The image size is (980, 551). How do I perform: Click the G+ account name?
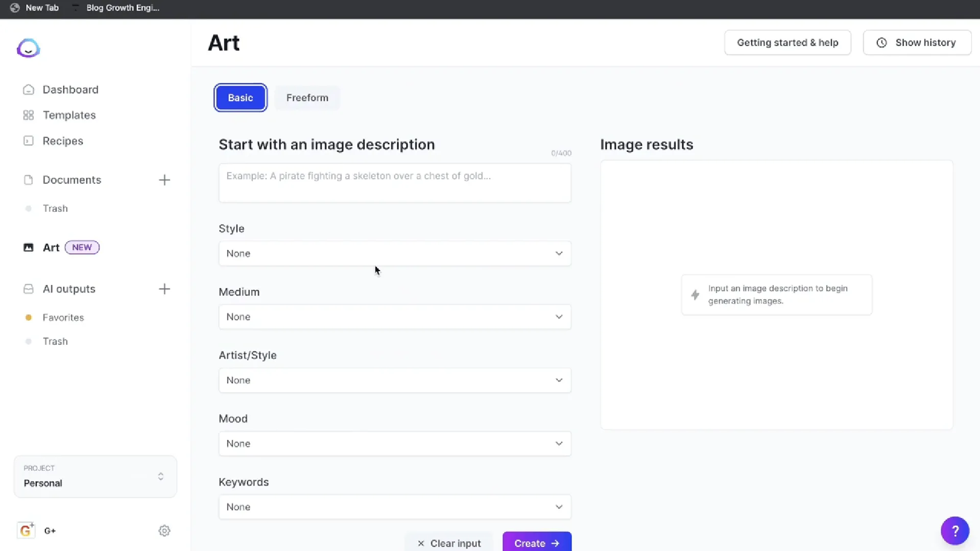point(50,531)
